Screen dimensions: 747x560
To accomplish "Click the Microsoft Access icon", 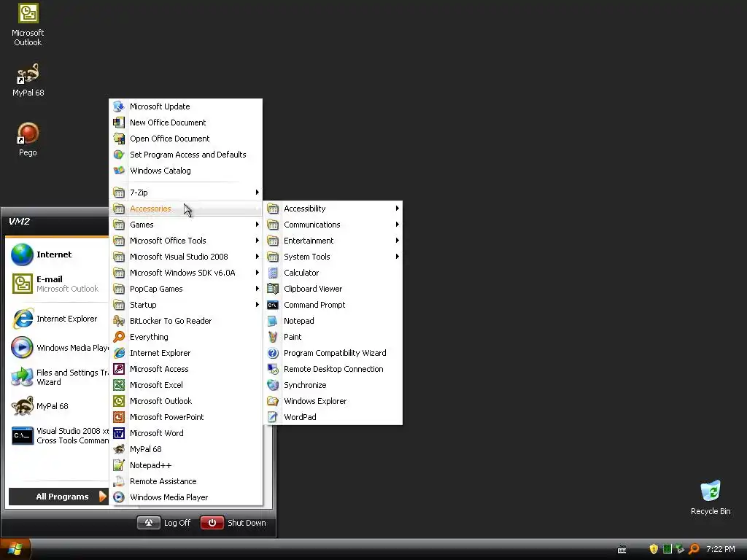I will pos(119,369).
